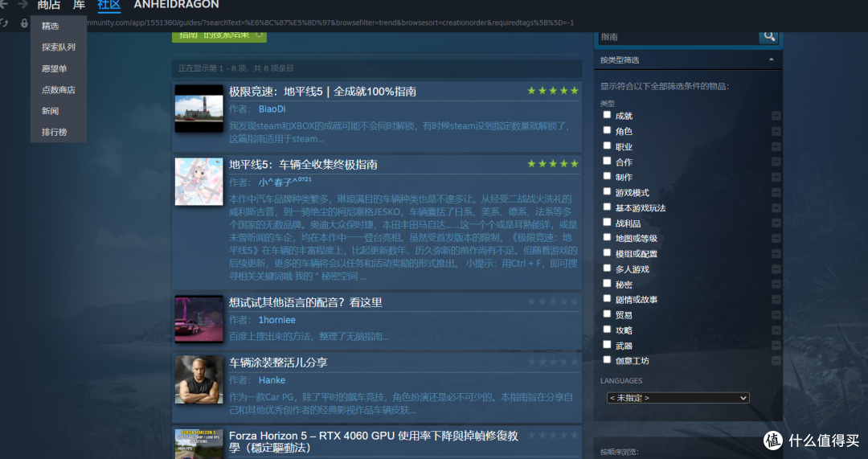Collapse the 按类型筛选 panel arrow
Image resolution: width=868 pixels, height=459 pixels.
(x=771, y=59)
